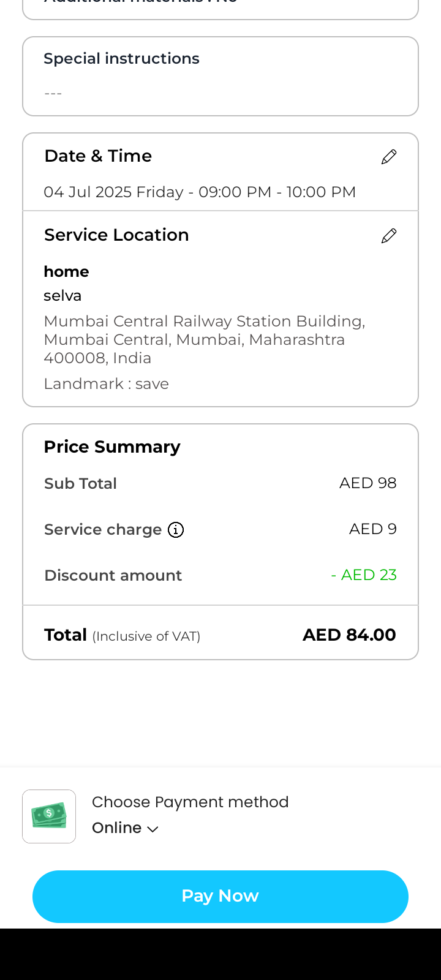Click the home address label
Image resolution: width=441 pixels, height=980 pixels.
pos(66,271)
